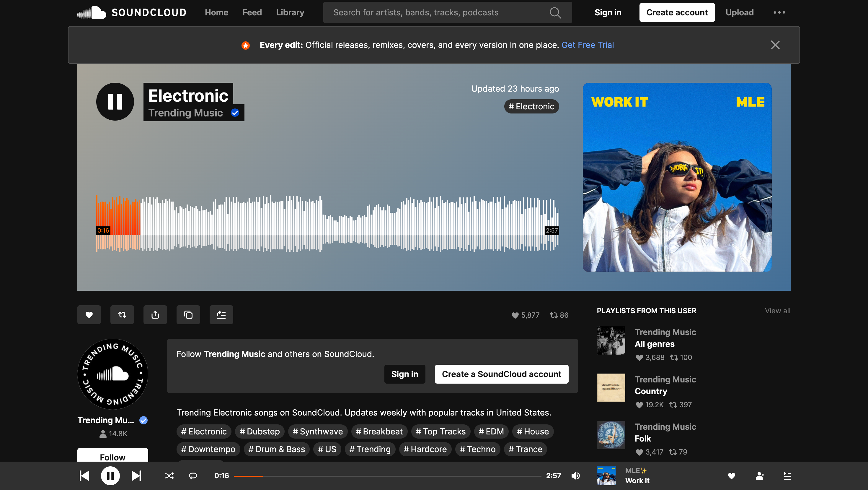This screenshot has width=868, height=490.
Task: Enable shuffle playback
Action: (169, 476)
